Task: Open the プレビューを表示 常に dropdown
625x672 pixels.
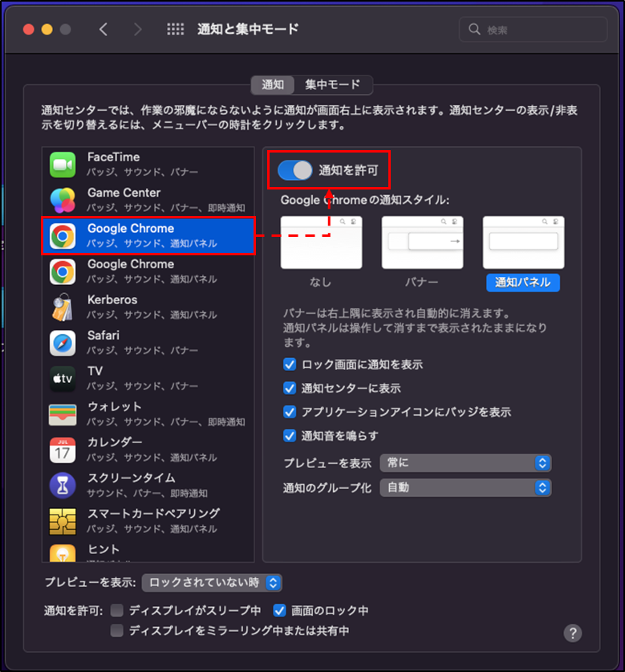Action: pos(465,463)
